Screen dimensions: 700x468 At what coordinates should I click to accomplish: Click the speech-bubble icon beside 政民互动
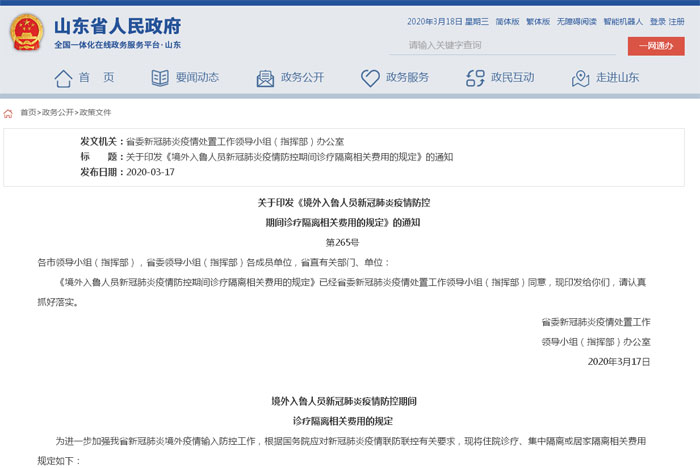coord(475,78)
